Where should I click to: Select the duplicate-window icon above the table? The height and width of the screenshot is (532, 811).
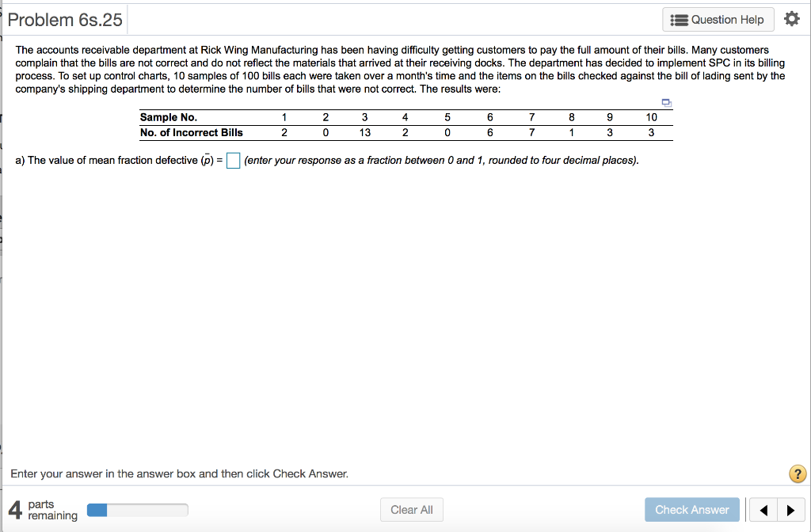pos(666,103)
